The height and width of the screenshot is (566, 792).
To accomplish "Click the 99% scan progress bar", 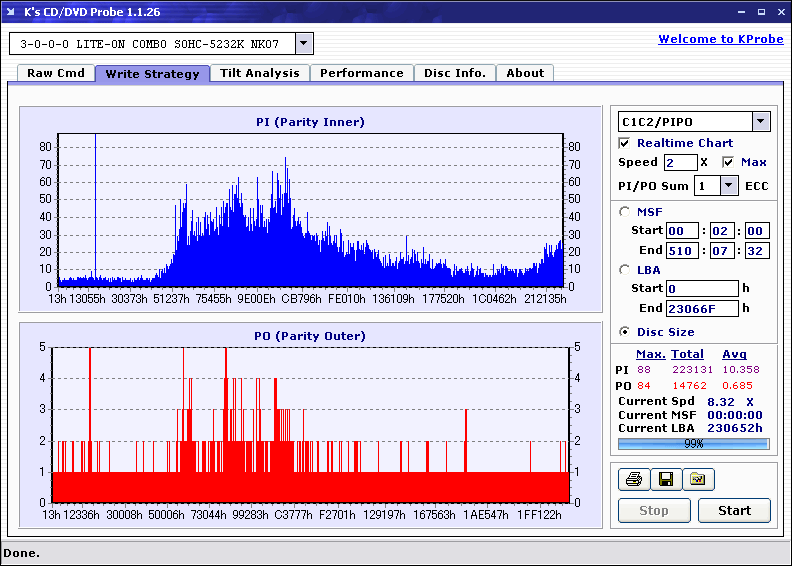I will pyautogui.click(x=693, y=443).
